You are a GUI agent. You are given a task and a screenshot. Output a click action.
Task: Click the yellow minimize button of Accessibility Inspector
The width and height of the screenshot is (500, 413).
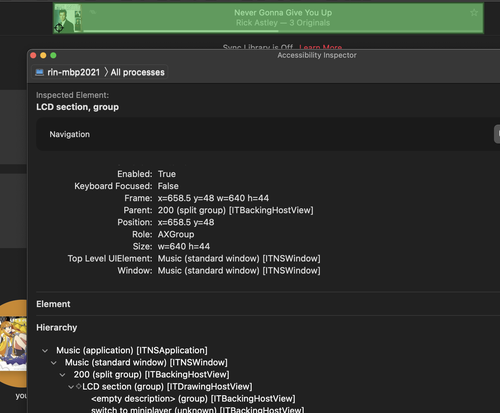click(x=43, y=55)
